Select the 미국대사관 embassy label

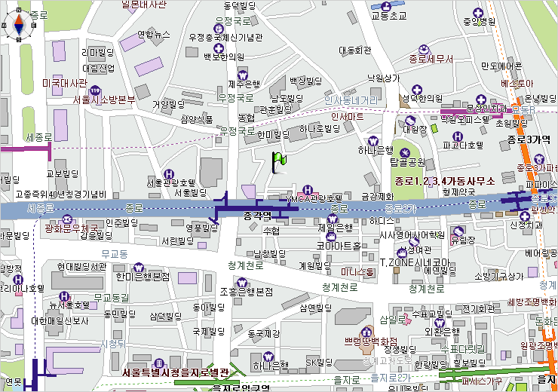click(66, 83)
